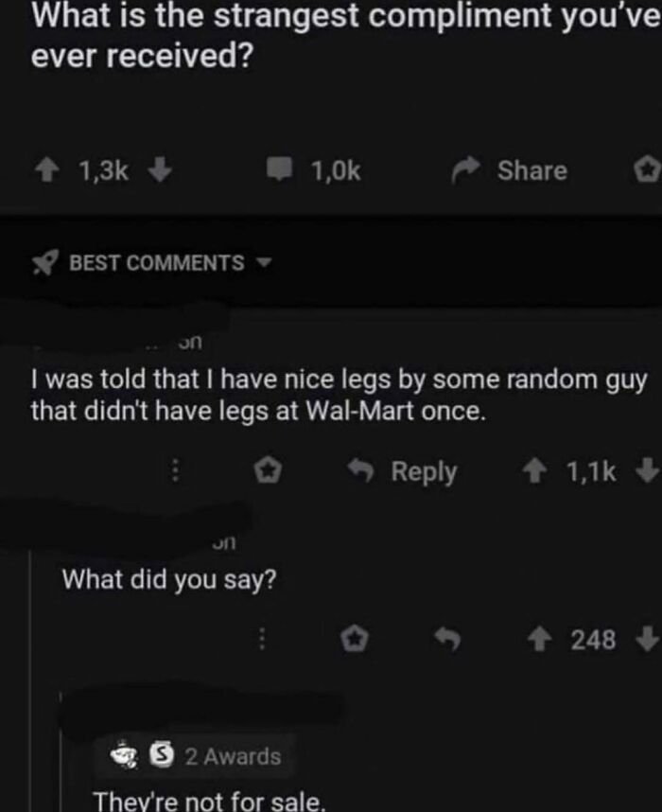
Task: Award the nice legs comment
Action: point(268,470)
